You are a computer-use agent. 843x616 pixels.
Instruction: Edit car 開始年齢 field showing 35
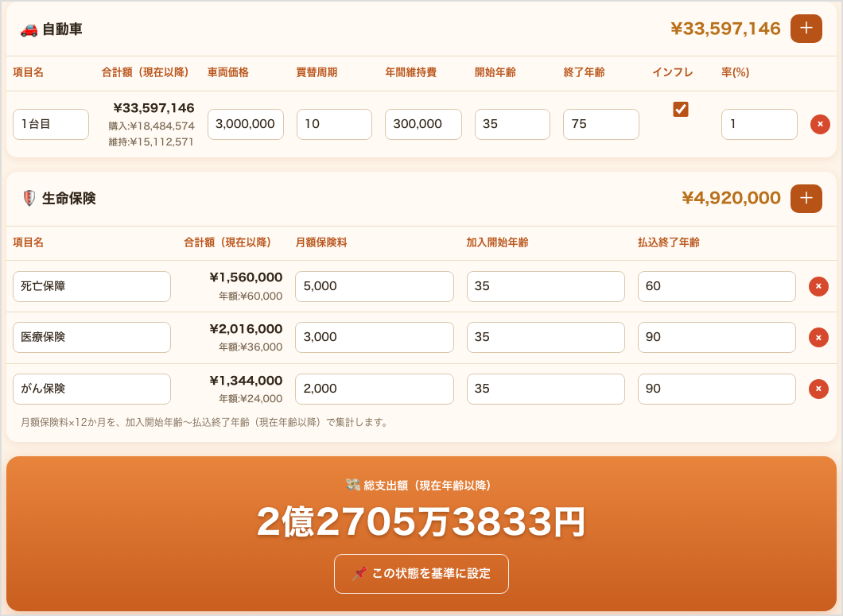coord(512,124)
